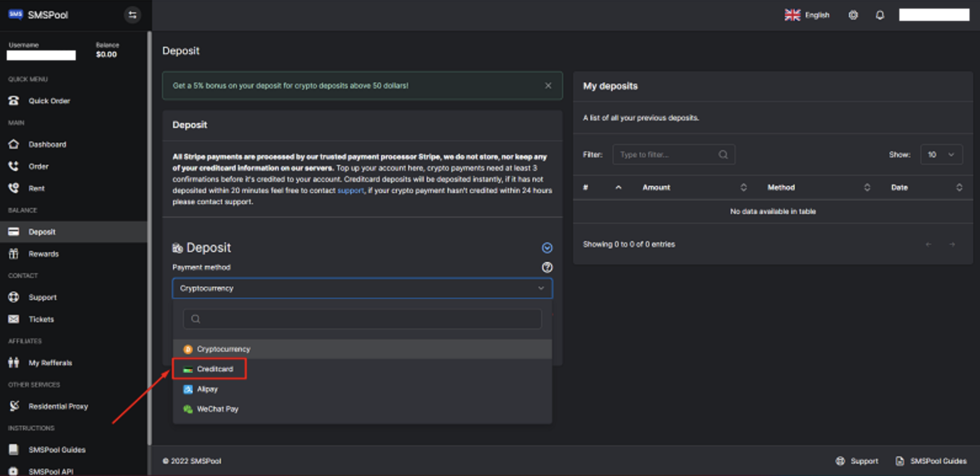
Task: Dismiss the 5% bonus banner
Action: tap(548, 85)
